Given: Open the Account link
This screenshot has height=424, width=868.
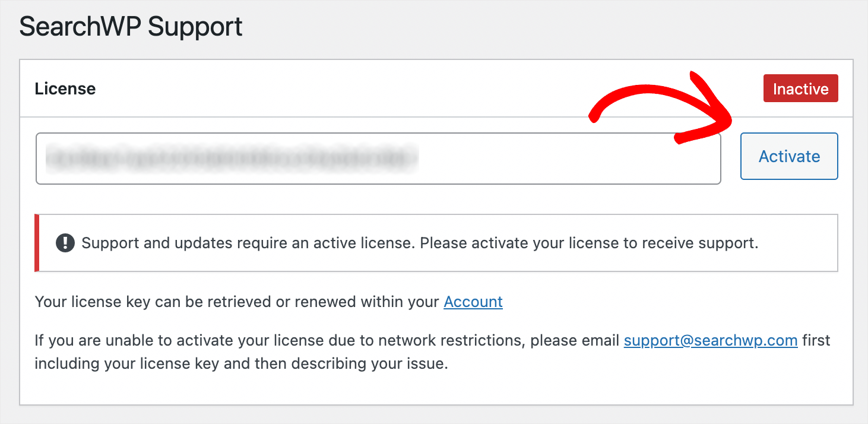Looking at the screenshot, I should tap(473, 302).
